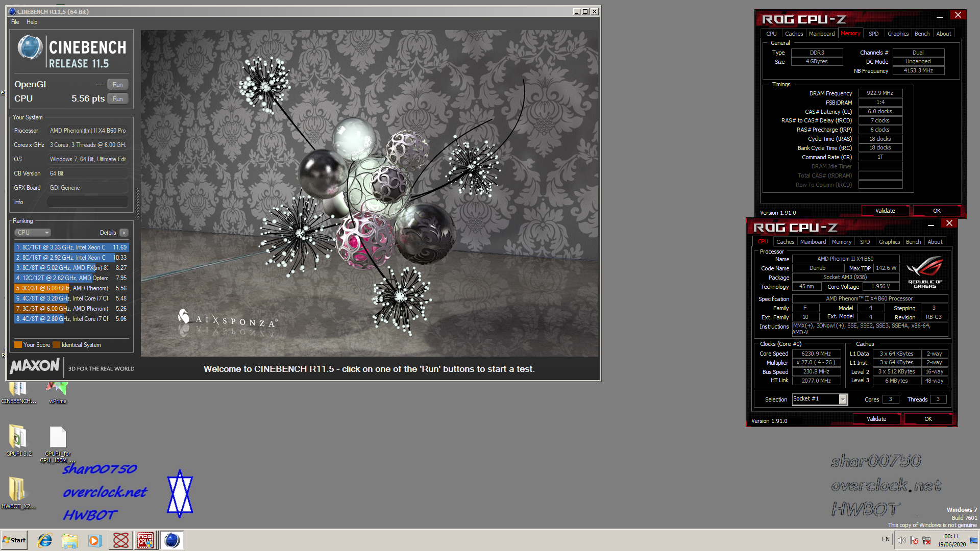Screen dimensions: 980x551
Task: Select ranking row 5 AMD Phenom 5.56
Action: [71, 288]
